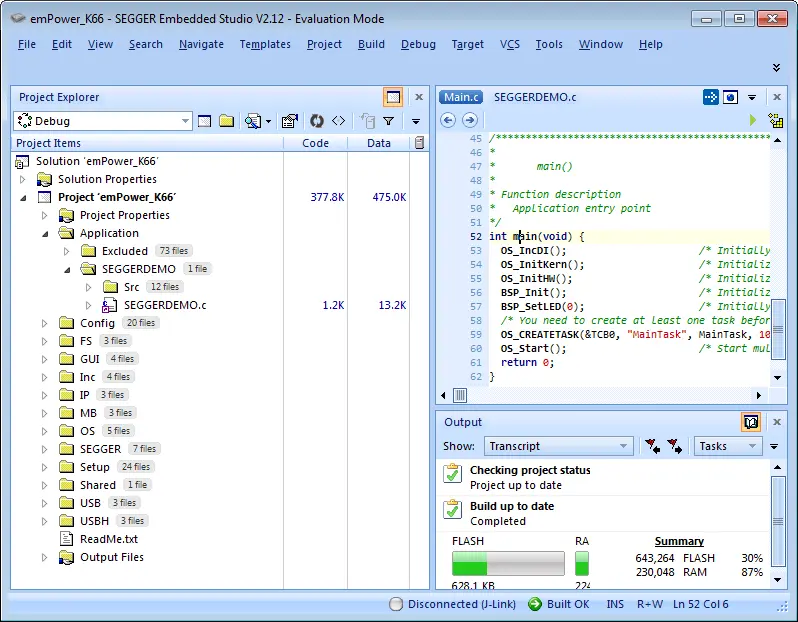Viewport: 798px width, 622px height.
Task: Click the Project Explorer filter funnel icon
Action: [x=389, y=121]
